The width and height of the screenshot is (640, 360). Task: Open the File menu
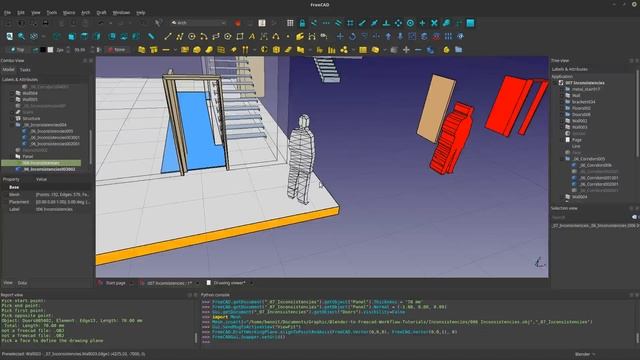[7, 13]
